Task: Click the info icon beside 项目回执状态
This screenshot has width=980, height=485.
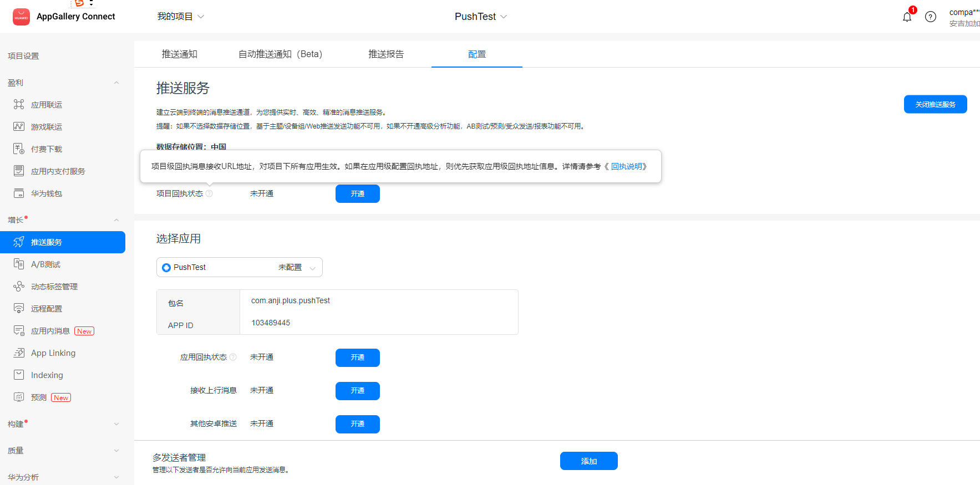Action: coord(209,193)
